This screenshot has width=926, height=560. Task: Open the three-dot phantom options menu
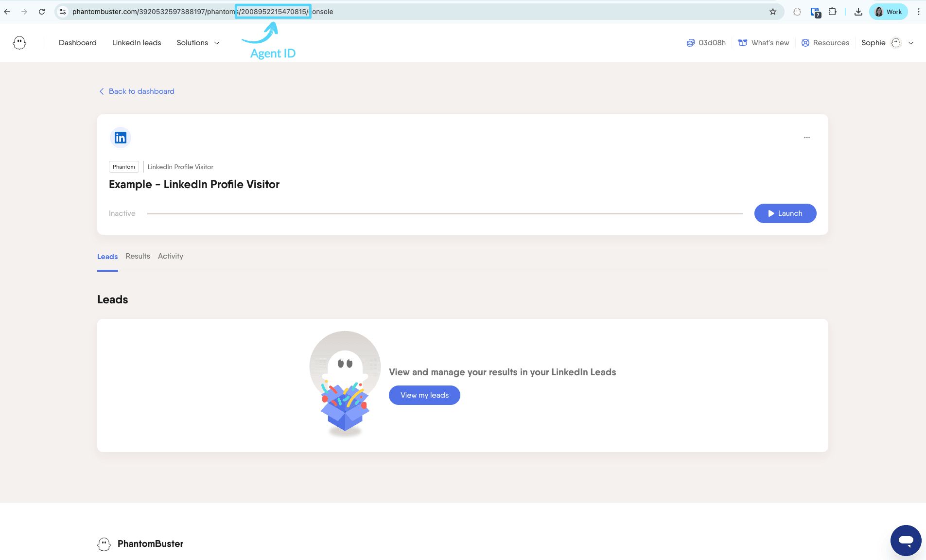click(807, 138)
